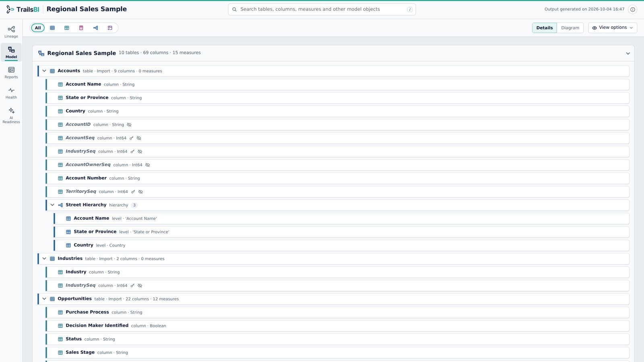Click the Country column row
Viewport: 644px width, 362px height.
coord(337,111)
